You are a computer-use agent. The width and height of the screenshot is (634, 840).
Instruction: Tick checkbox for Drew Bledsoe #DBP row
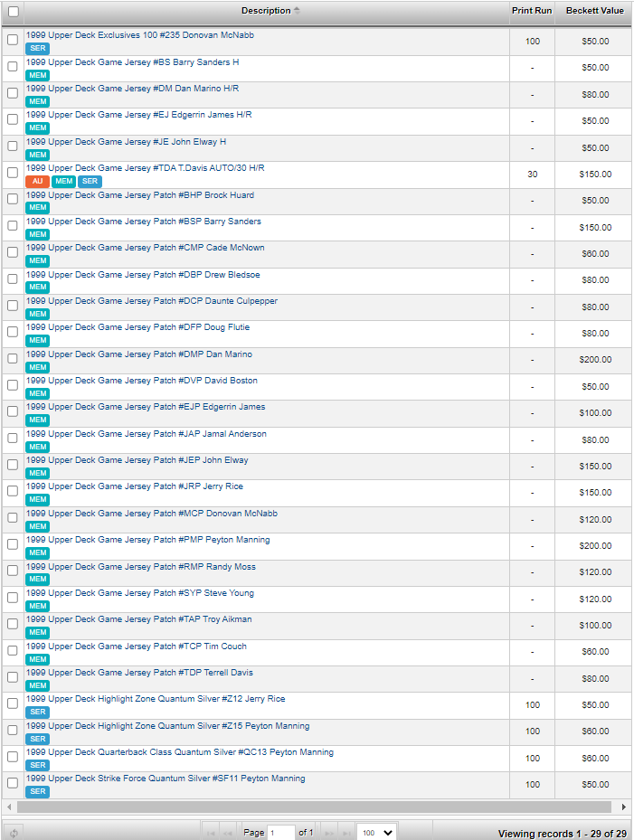pyautogui.click(x=13, y=278)
